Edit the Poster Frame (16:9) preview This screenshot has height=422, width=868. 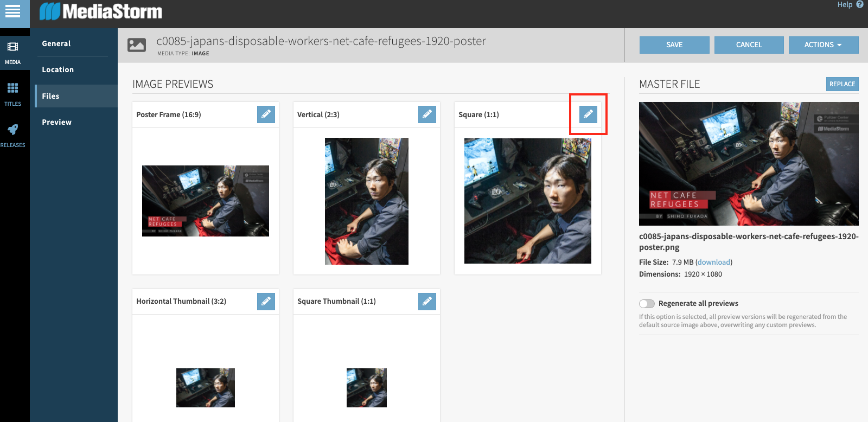[266, 114]
